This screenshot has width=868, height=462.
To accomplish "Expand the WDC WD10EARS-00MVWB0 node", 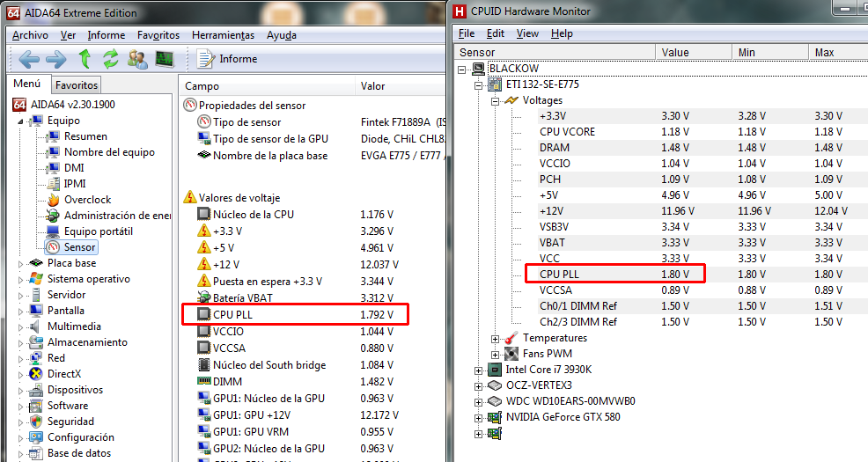I will [x=478, y=401].
